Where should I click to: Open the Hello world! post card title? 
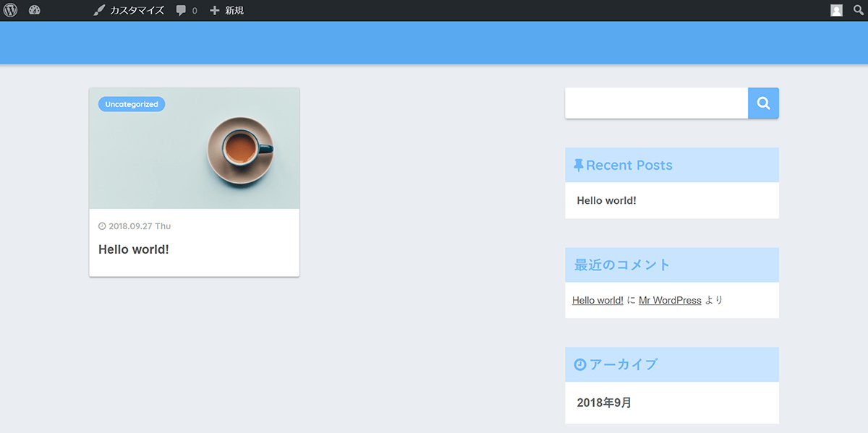pyautogui.click(x=134, y=249)
